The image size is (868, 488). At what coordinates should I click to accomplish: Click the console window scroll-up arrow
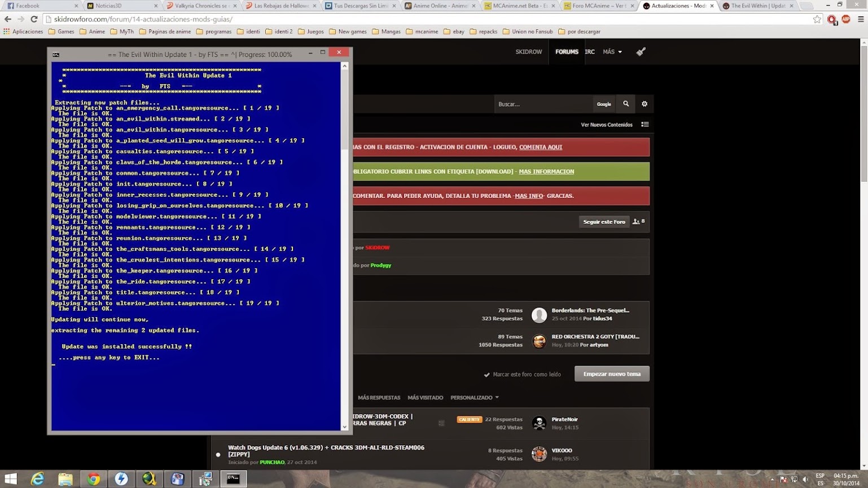tap(345, 66)
